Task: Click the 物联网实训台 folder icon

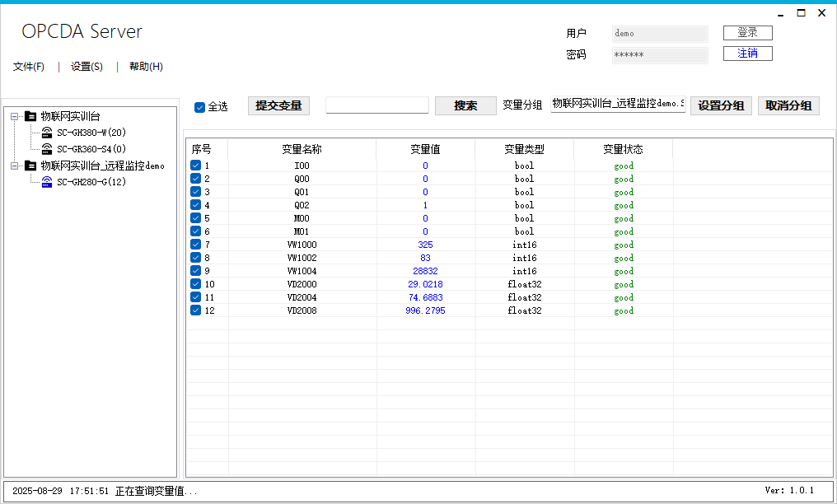Action: [31, 116]
